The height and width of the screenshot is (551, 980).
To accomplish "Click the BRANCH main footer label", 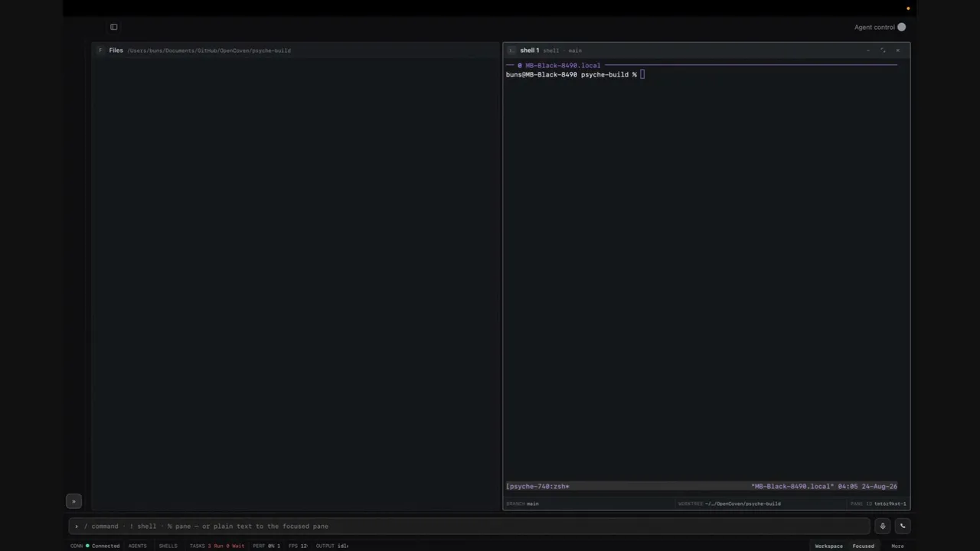I will [x=522, y=504].
